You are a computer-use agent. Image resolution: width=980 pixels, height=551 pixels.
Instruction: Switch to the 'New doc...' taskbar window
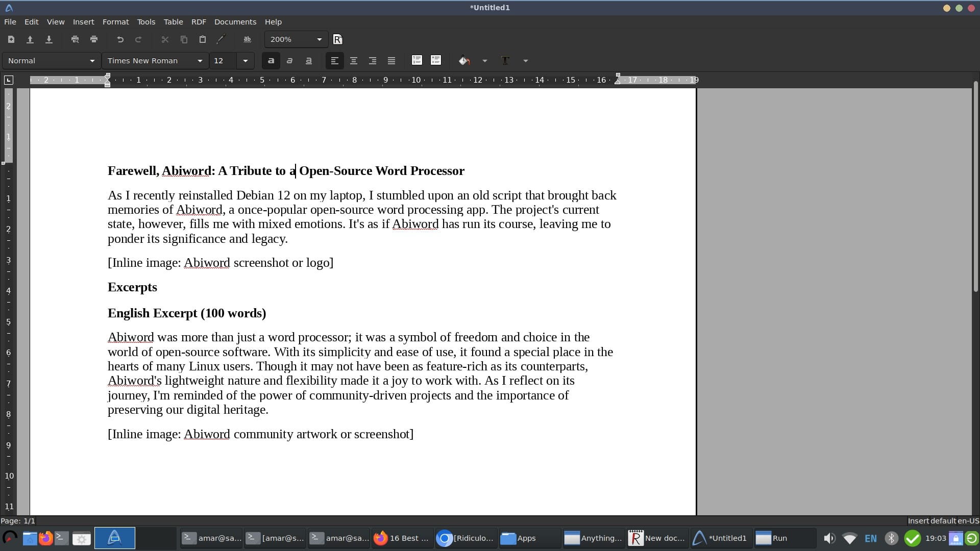point(657,538)
